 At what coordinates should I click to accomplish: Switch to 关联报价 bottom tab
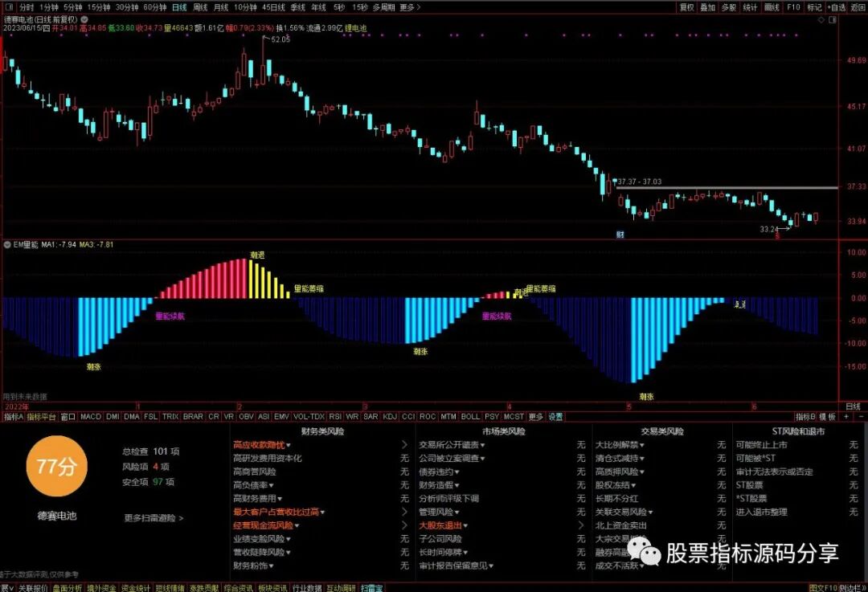coord(34,587)
